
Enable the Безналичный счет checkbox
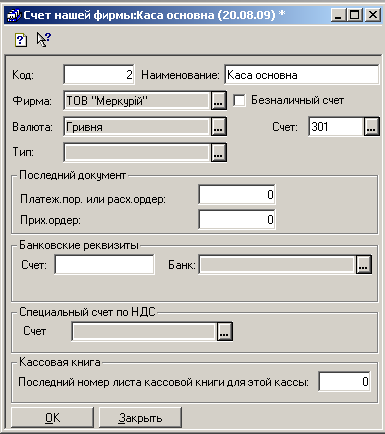click(239, 100)
